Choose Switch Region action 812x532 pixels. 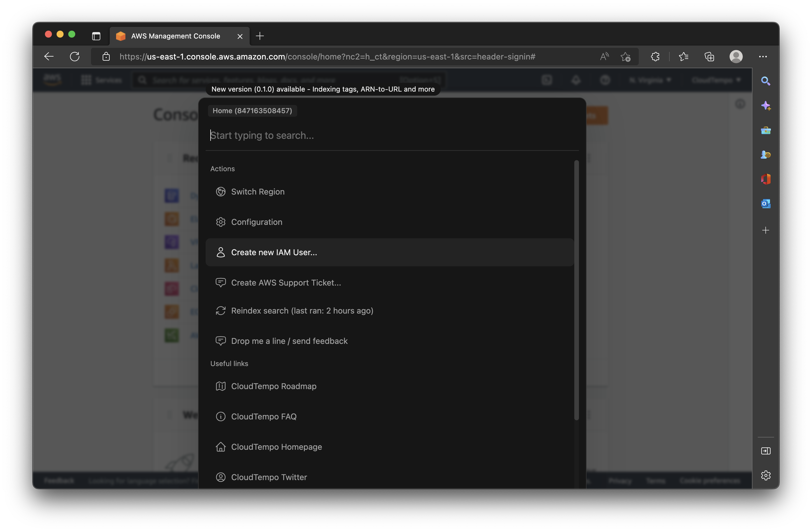tap(390, 191)
